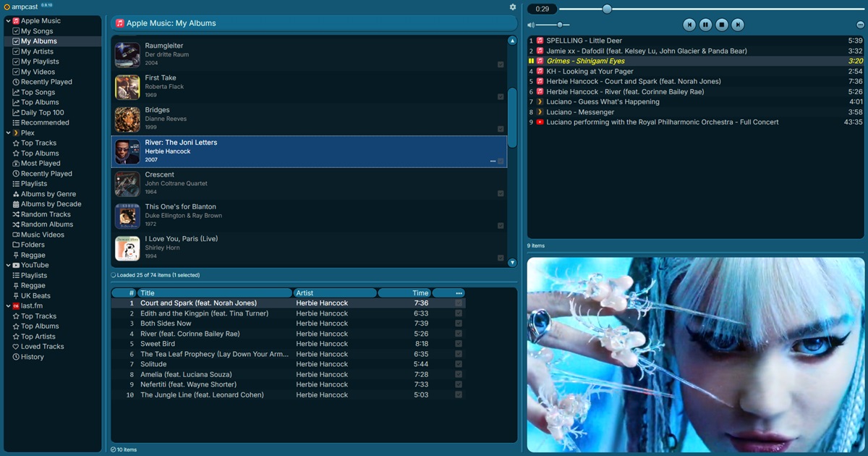Toggle the Raumgleiter album library checkbox
This screenshot has width=868, height=456.
click(501, 64)
